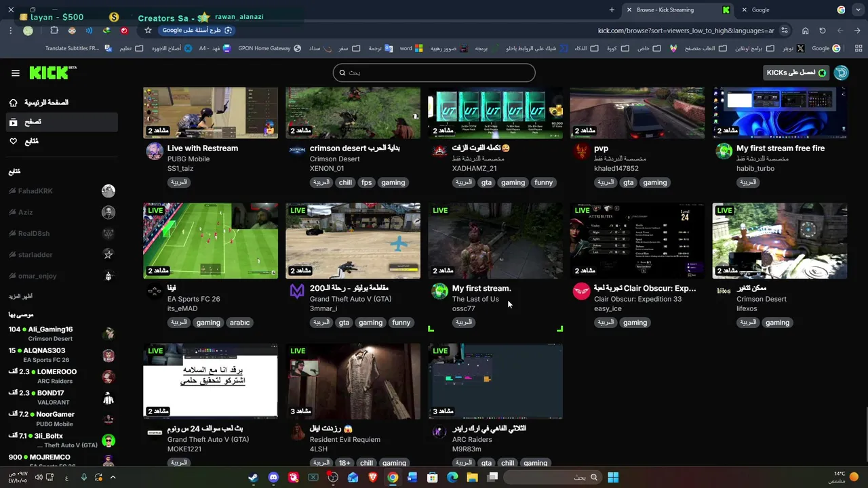Open 3li_Boltx avatar in recommended list

coord(108,441)
